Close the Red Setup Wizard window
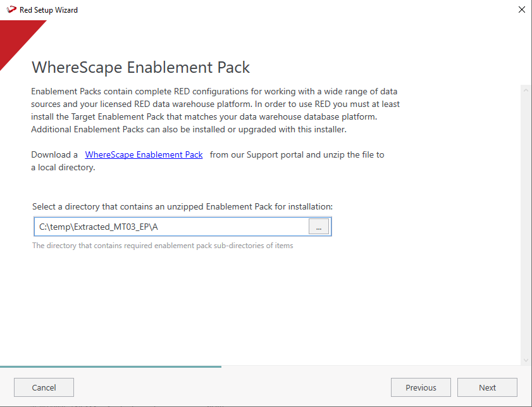Screen dimensions: 532x407 (521, 9)
